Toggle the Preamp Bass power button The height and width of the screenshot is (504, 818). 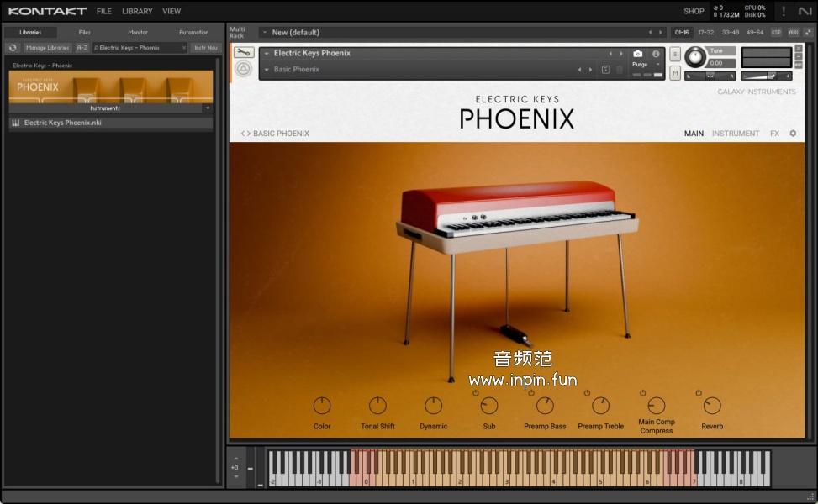point(531,393)
